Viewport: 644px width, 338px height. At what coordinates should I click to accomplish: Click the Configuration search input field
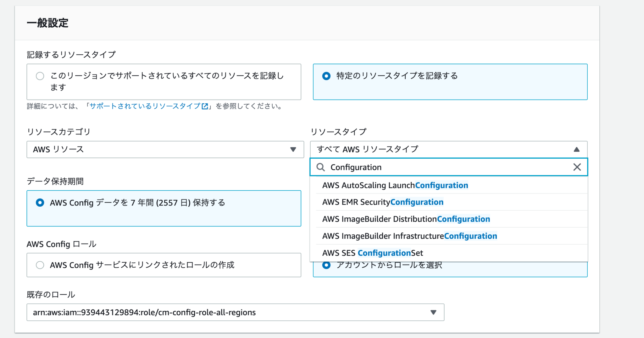[409, 167]
